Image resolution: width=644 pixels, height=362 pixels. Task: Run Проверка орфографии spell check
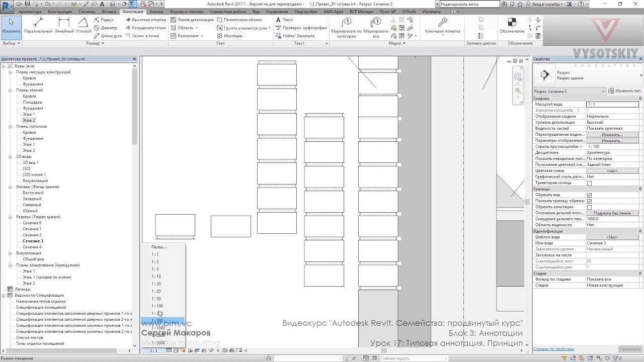tap(301, 28)
